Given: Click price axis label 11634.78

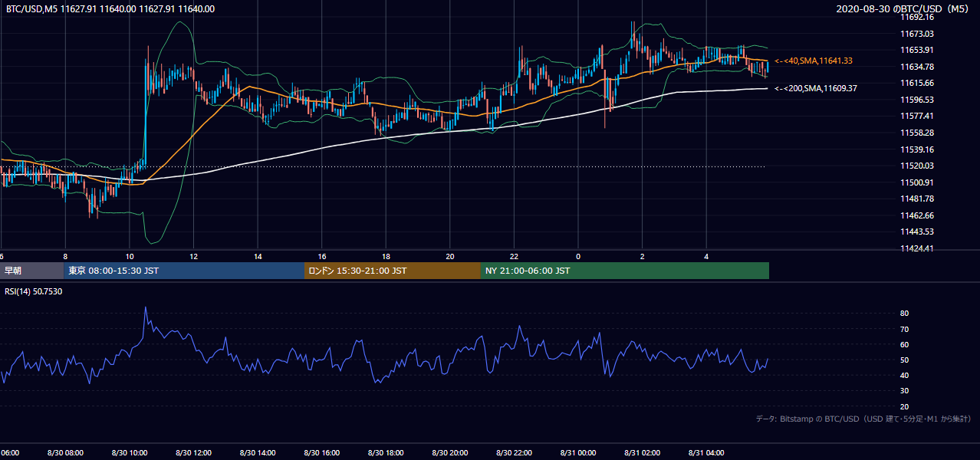Looking at the screenshot, I should 917,67.
